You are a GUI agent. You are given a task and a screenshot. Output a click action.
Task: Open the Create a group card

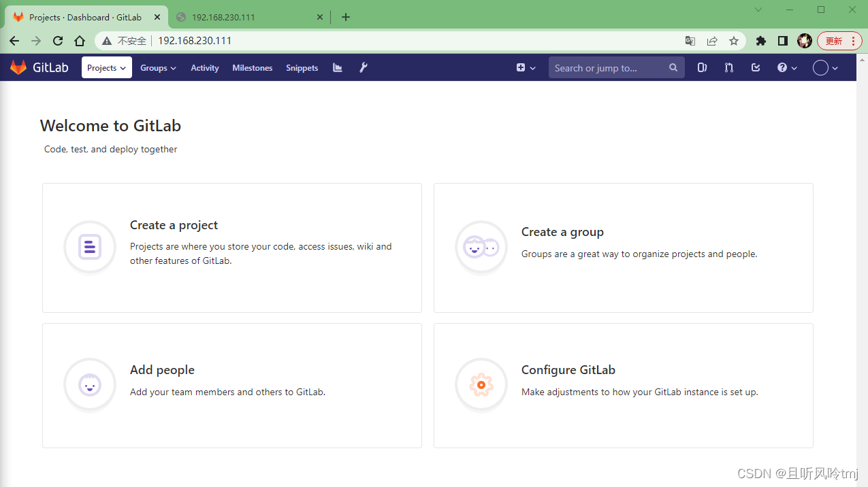point(624,248)
